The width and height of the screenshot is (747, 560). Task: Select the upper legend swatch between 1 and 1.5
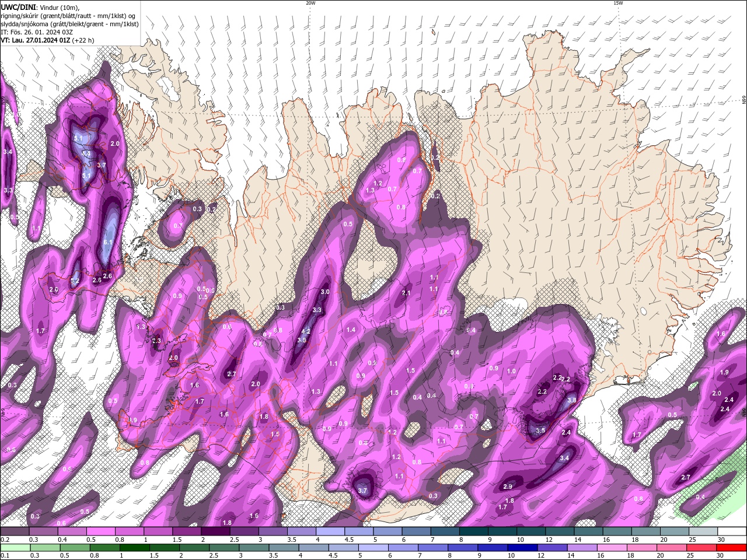point(158,531)
